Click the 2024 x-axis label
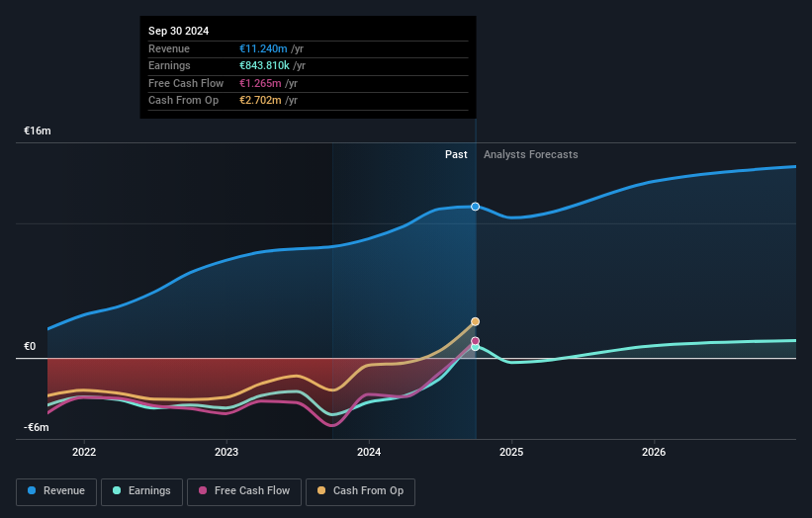812x518 pixels. (369, 452)
